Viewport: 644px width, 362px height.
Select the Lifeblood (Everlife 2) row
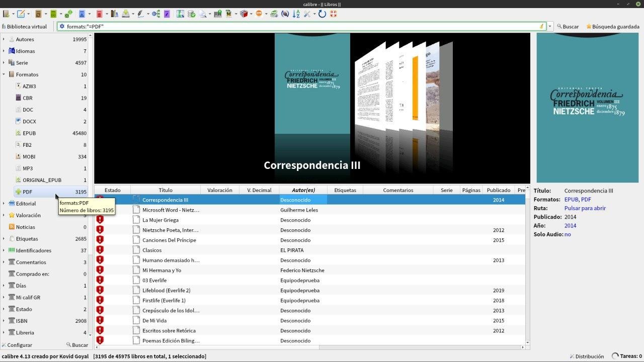(x=309, y=290)
